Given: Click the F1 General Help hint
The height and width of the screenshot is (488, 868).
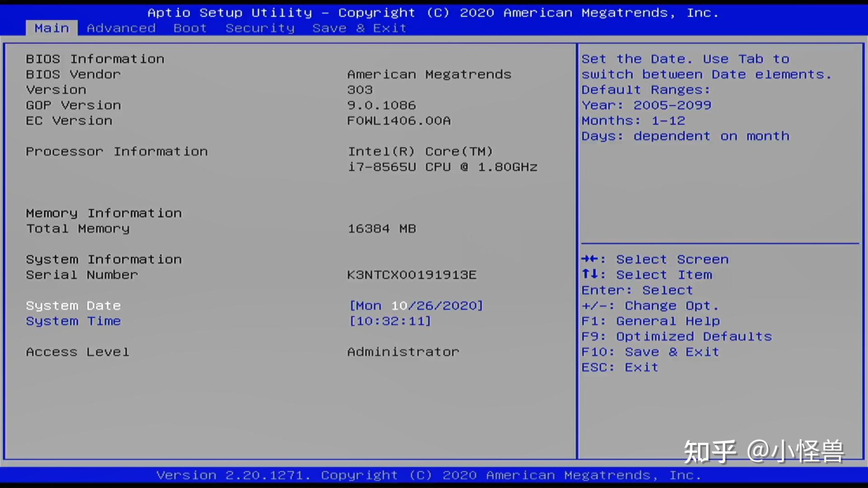Looking at the screenshot, I should click(651, 321).
